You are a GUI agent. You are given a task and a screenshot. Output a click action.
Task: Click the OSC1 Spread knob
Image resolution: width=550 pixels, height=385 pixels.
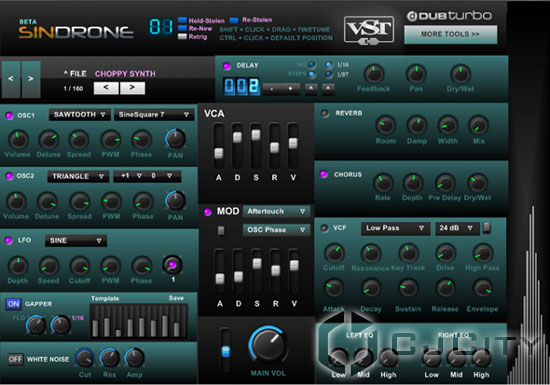coord(79,140)
